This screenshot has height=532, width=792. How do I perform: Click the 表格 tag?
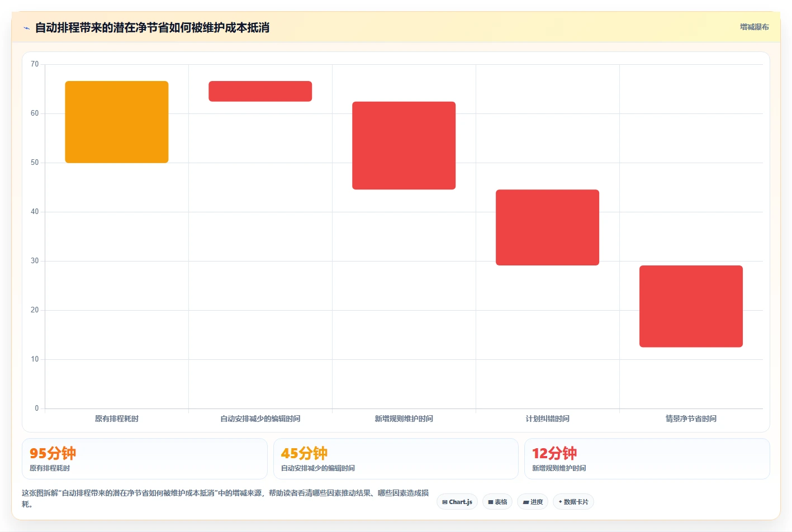pos(497,502)
